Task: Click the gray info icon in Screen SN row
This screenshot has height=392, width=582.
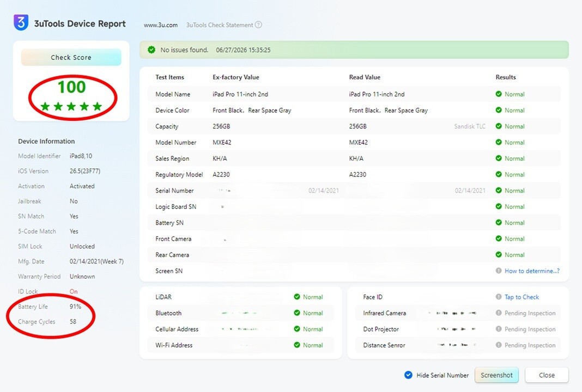Action: [499, 271]
